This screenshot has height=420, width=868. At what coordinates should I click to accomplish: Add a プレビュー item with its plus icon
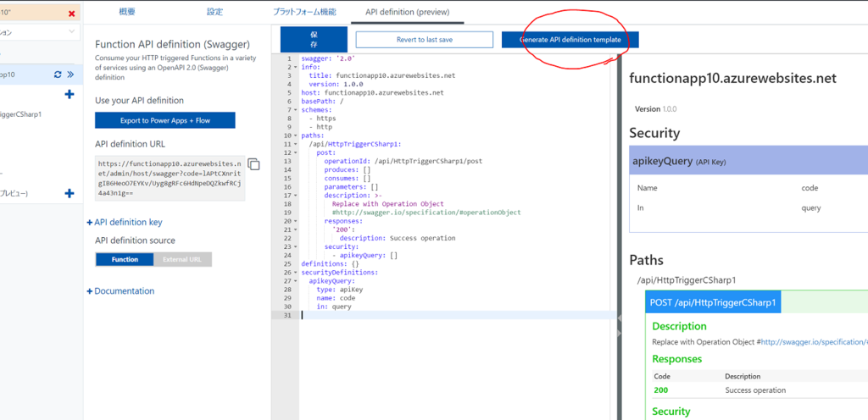[70, 193]
